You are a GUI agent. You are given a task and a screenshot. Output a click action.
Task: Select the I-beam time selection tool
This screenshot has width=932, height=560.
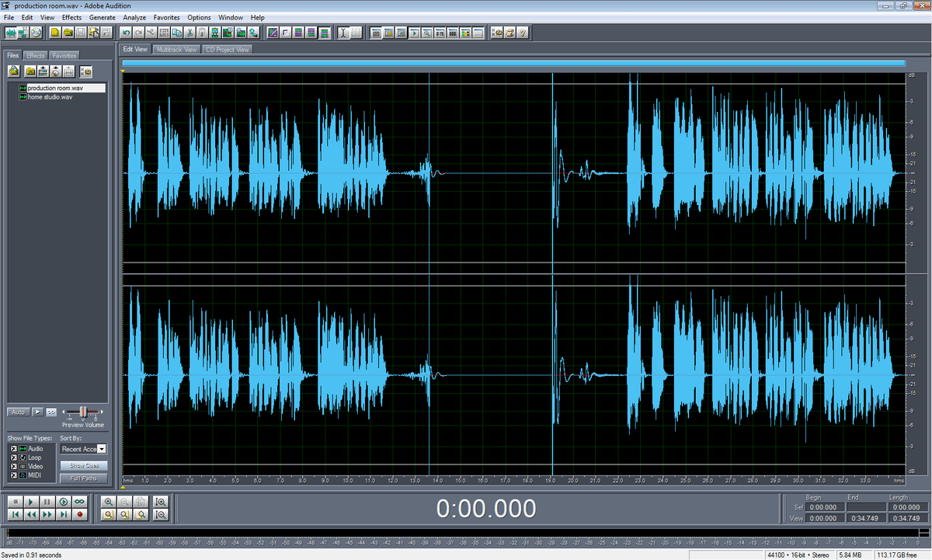coord(343,33)
